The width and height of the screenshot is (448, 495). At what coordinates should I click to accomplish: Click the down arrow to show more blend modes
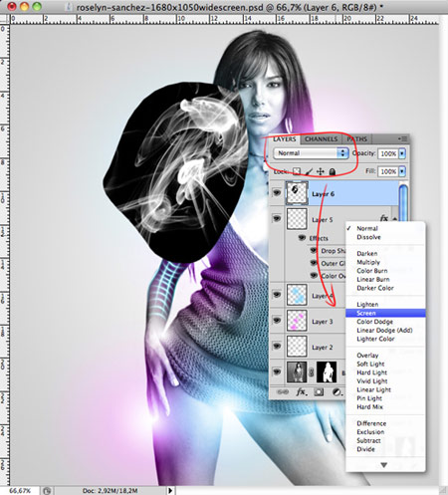click(x=384, y=465)
